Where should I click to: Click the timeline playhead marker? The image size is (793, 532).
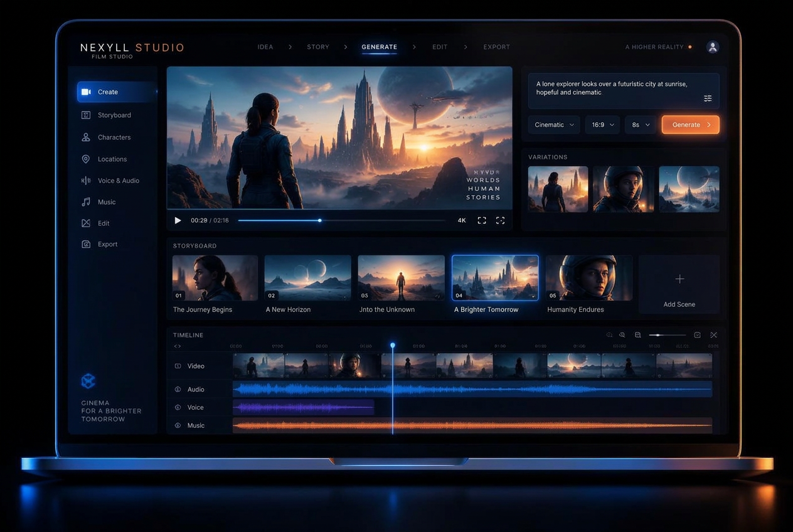coord(393,346)
